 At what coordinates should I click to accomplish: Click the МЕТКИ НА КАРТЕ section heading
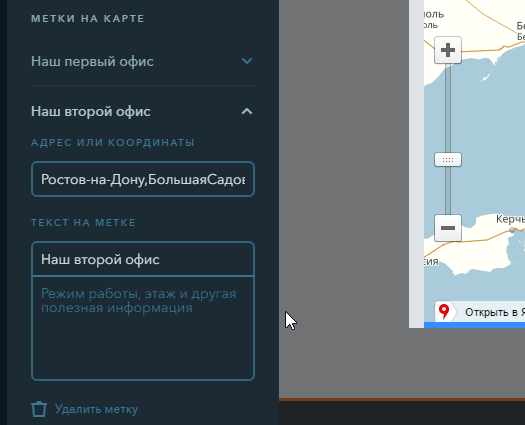[x=88, y=19]
